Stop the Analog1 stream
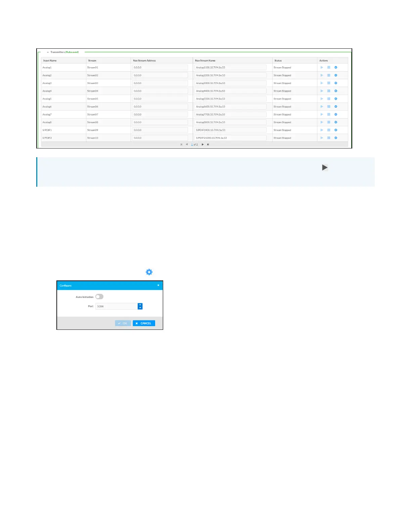The height and width of the screenshot is (532, 411). tap(329, 68)
